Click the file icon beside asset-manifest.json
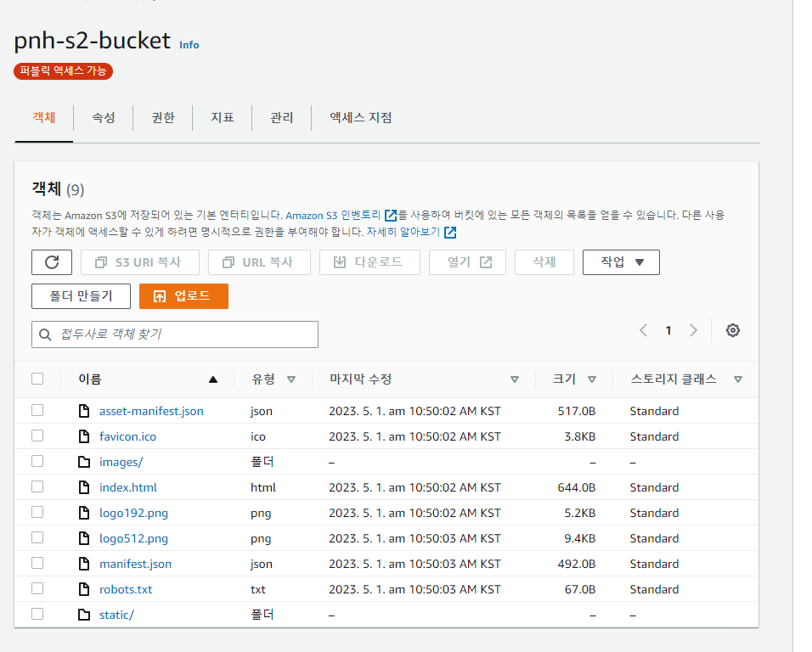812x652 pixels. 84,411
